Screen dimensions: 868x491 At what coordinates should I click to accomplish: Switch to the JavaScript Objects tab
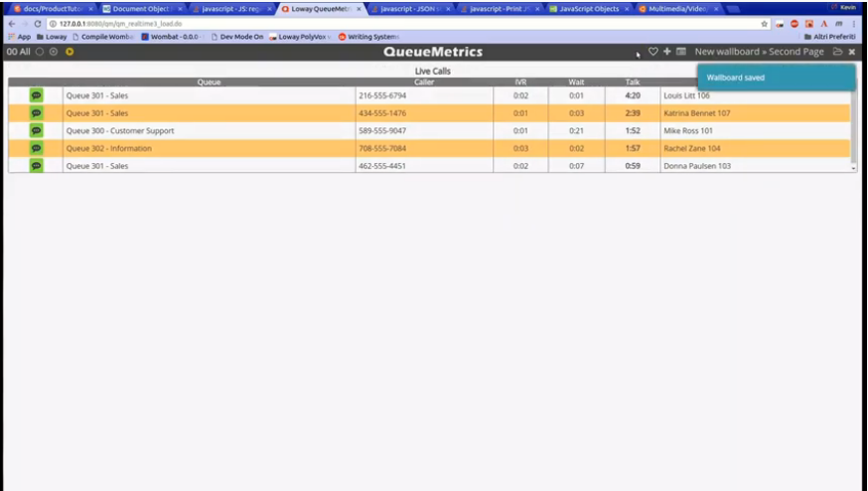[589, 9]
